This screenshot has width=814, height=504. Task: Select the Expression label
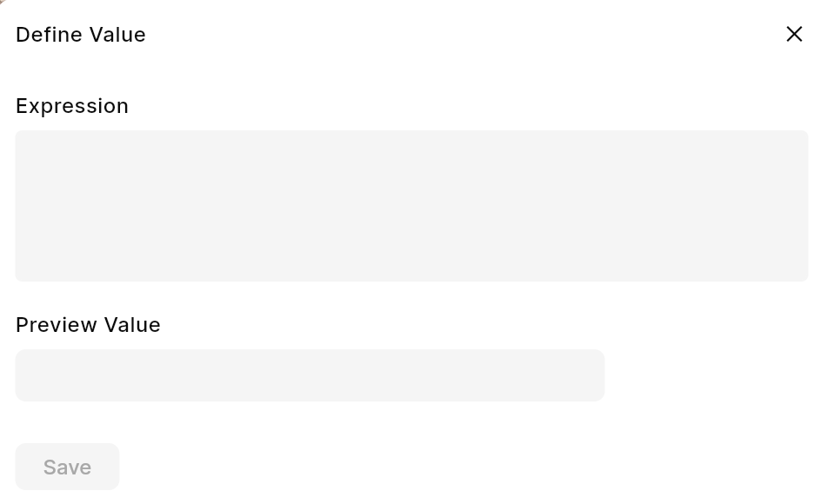[72, 106]
